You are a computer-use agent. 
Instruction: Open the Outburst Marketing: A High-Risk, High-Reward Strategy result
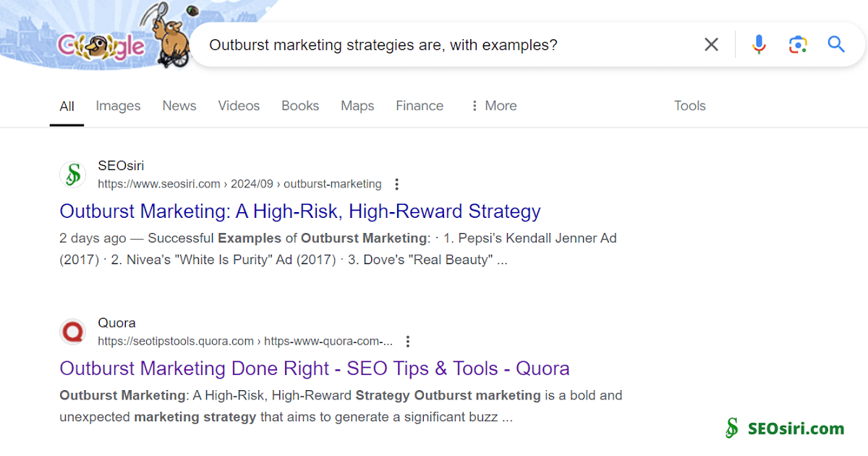click(x=299, y=211)
